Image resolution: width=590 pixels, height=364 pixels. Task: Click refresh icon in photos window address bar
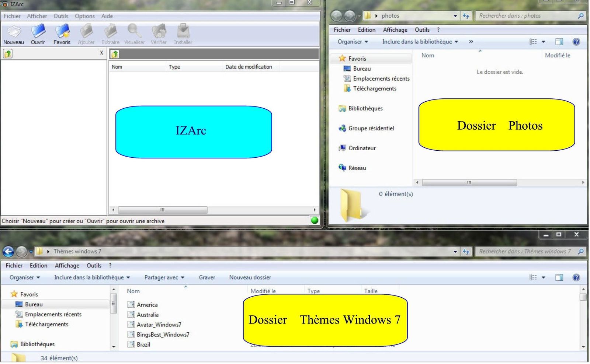click(x=466, y=16)
